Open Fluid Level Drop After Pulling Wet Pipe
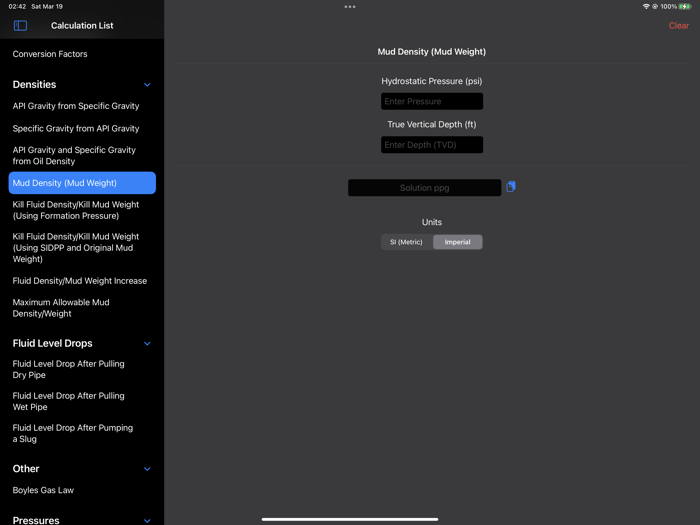The image size is (700, 525). pyautogui.click(x=69, y=401)
